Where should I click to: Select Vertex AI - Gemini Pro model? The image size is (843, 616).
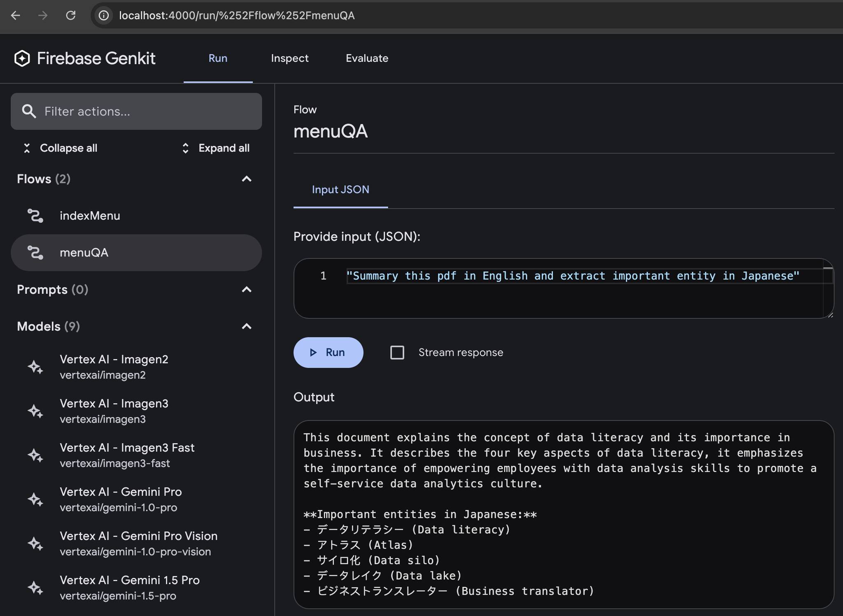tap(136, 499)
